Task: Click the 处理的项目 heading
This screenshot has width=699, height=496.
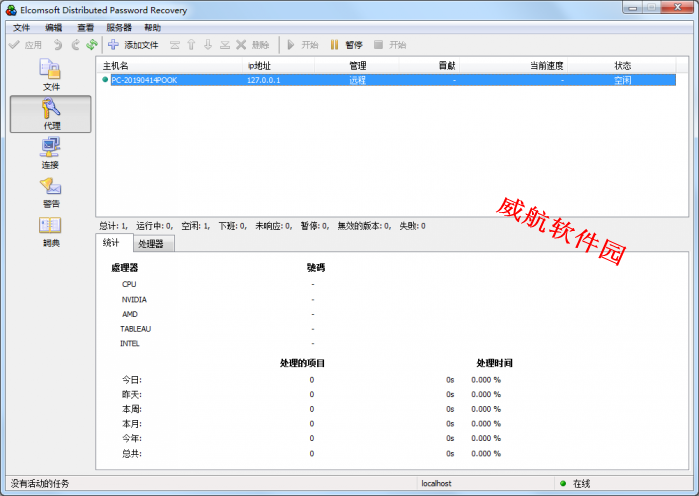Action: 302,363
